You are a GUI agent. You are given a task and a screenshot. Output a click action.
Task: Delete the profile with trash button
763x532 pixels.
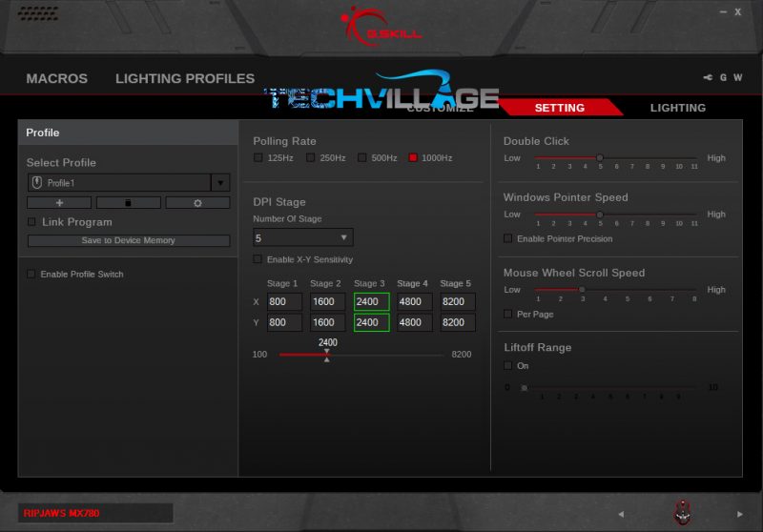pos(129,203)
